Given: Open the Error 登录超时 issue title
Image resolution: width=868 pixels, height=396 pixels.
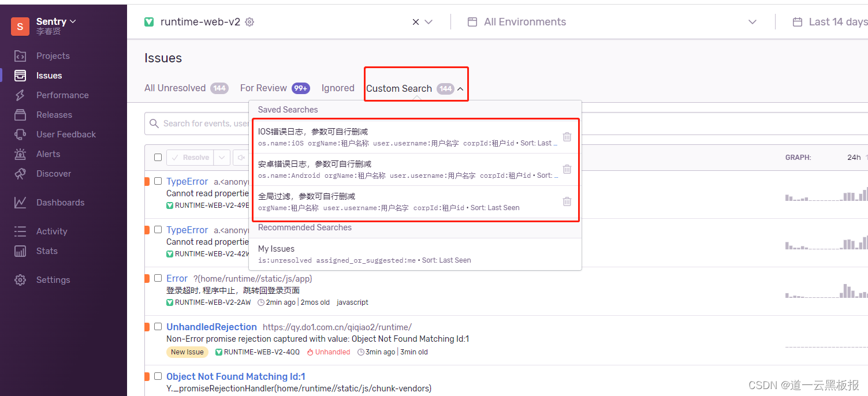Looking at the screenshot, I should click(177, 278).
